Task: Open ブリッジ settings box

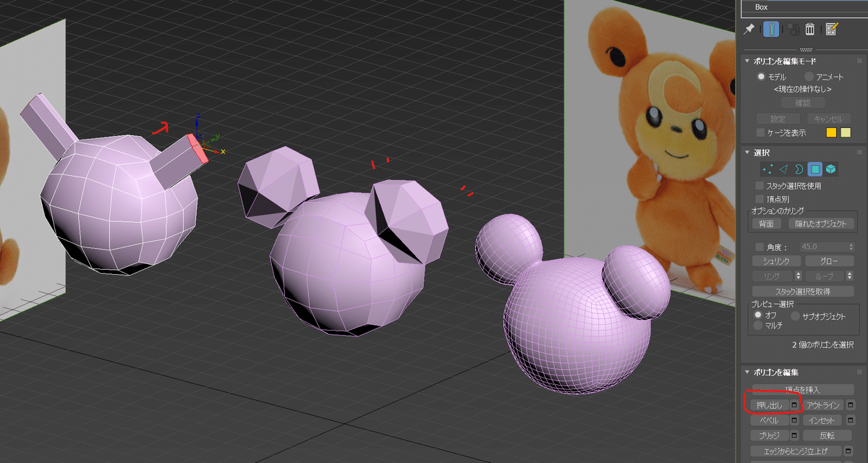Action: (793, 436)
